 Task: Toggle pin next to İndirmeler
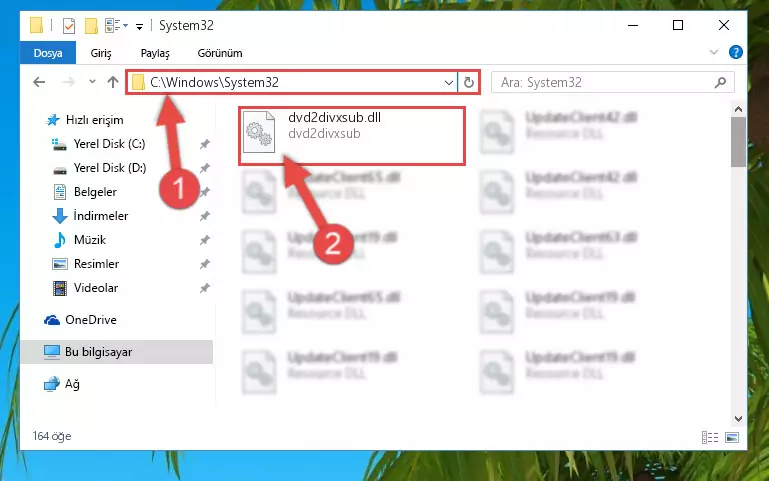click(205, 216)
